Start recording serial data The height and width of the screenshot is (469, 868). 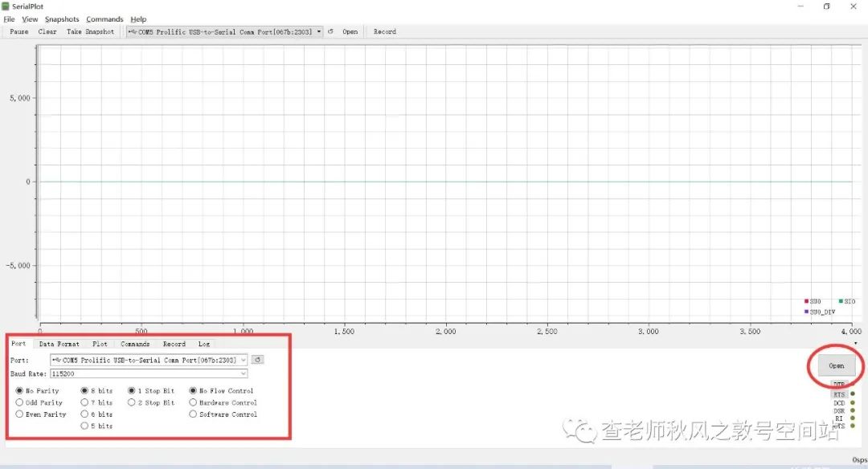[384, 31]
